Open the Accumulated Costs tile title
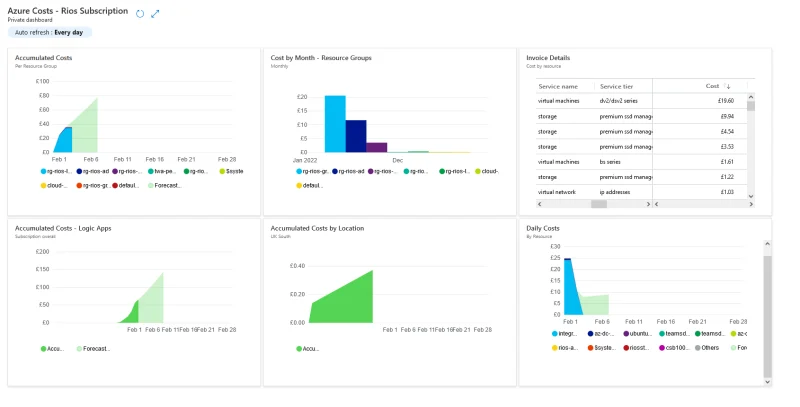This screenshot has width=800, height=407. [x=43, y=58]
